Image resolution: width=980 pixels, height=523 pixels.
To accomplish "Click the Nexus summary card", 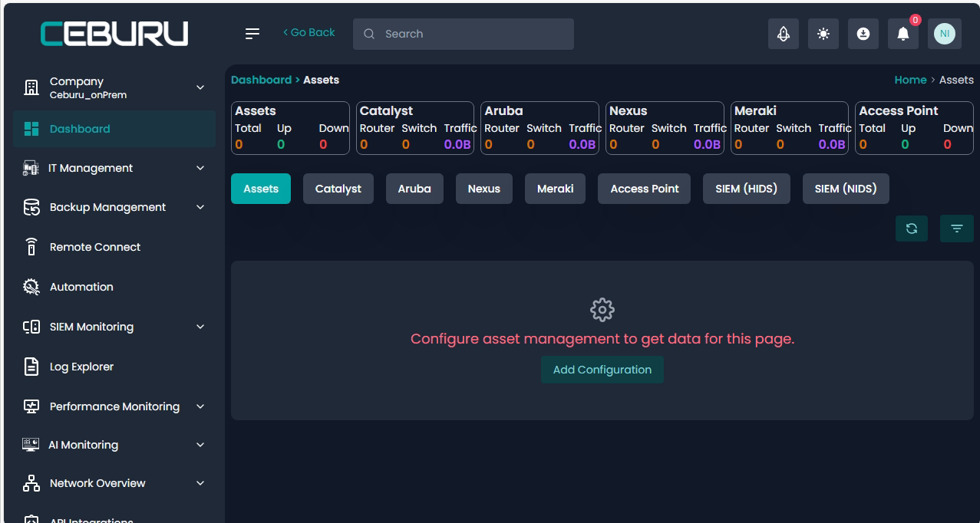I will coord(665,128).
